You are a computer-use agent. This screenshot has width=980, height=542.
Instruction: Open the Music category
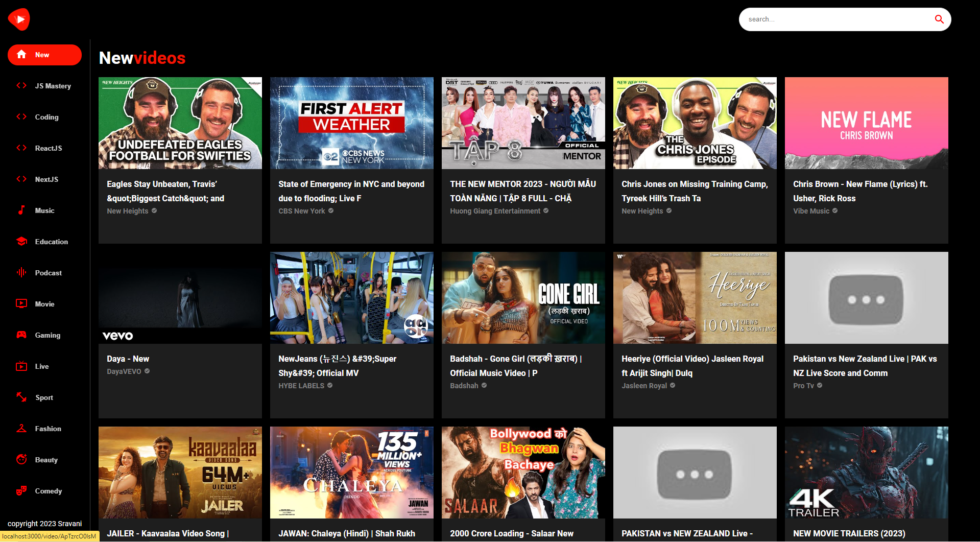click(x=44, y=210)
